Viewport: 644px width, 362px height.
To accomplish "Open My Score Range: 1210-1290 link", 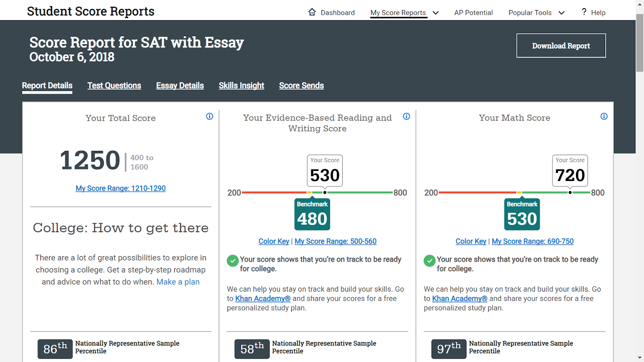I will (121, 188).
